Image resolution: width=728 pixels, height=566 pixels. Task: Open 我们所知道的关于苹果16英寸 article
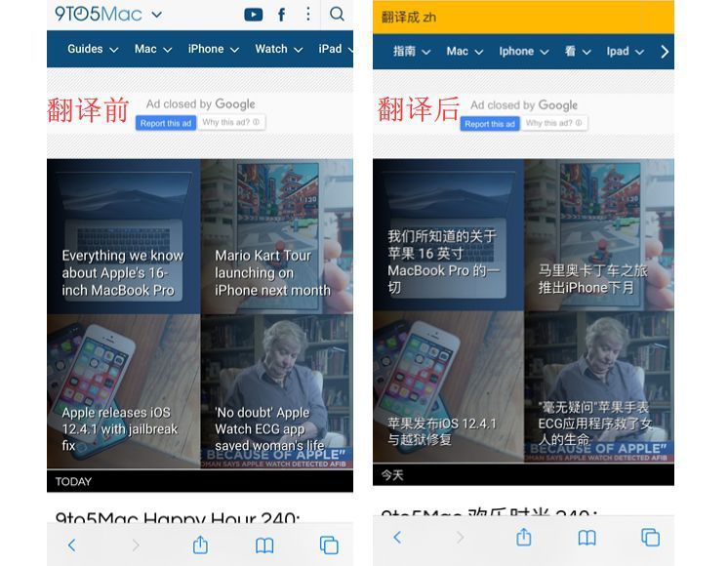pyautogui.click(x=449, y=235)
